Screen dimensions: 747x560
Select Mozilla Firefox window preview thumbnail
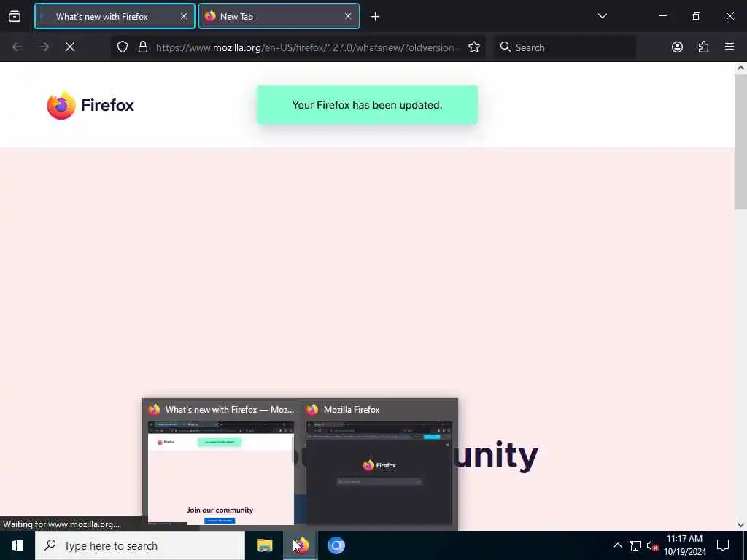[379, 472]
